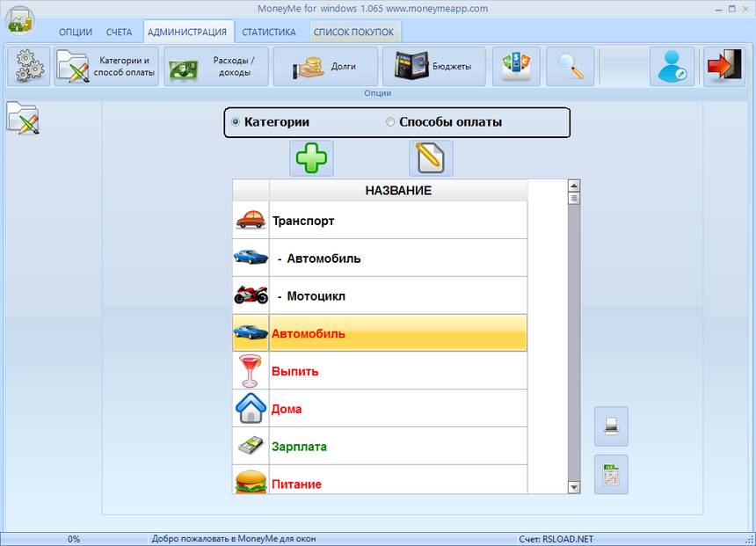This screenshot has height=546, width=756.
Task: Switch to the СЧЕТА tab
Action: click(x=119, y=33)
